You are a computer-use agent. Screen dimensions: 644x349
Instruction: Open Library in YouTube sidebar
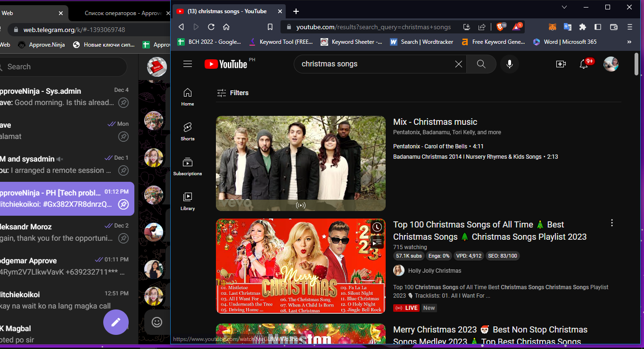tap(188, 202)
